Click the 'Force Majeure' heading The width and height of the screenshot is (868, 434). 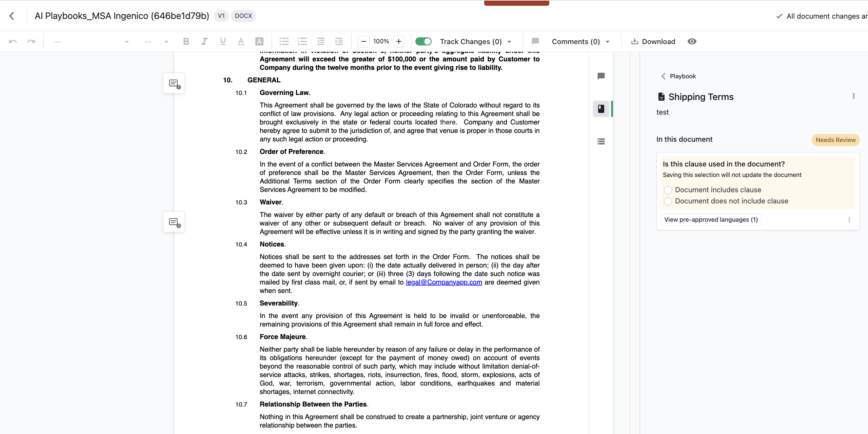point(283,337)
